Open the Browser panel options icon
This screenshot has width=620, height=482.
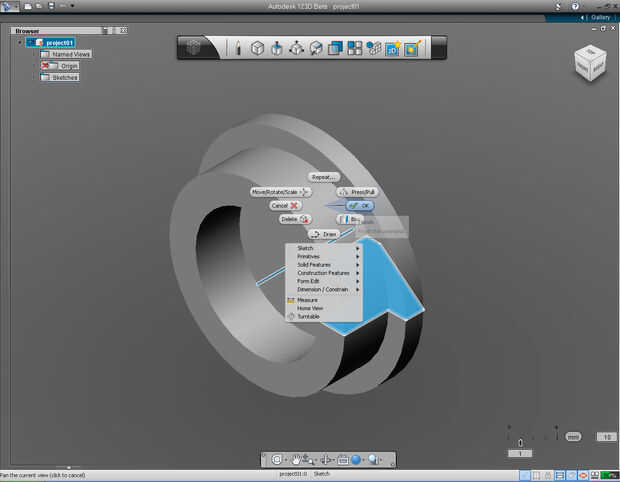105,30
